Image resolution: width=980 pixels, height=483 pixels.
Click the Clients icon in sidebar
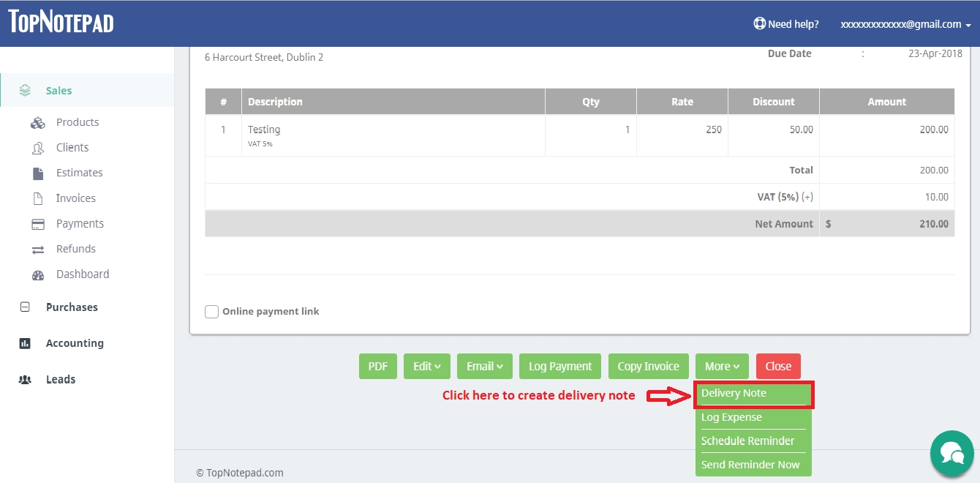pyautogui.click(x=38, y=147)
